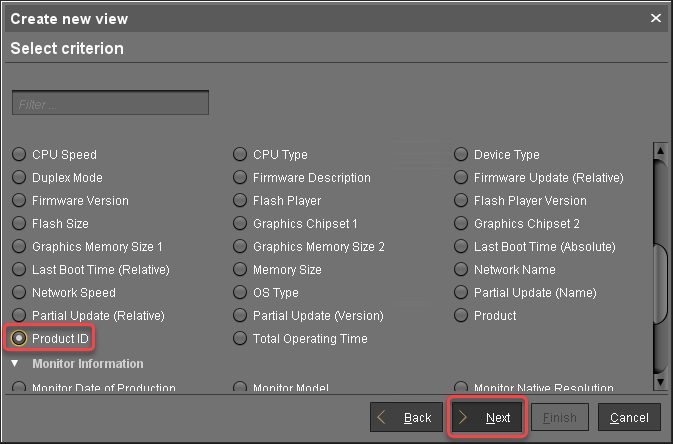673x444 pixels.
Task: Select the Network Name radio button
Action: tap(461, 270)
